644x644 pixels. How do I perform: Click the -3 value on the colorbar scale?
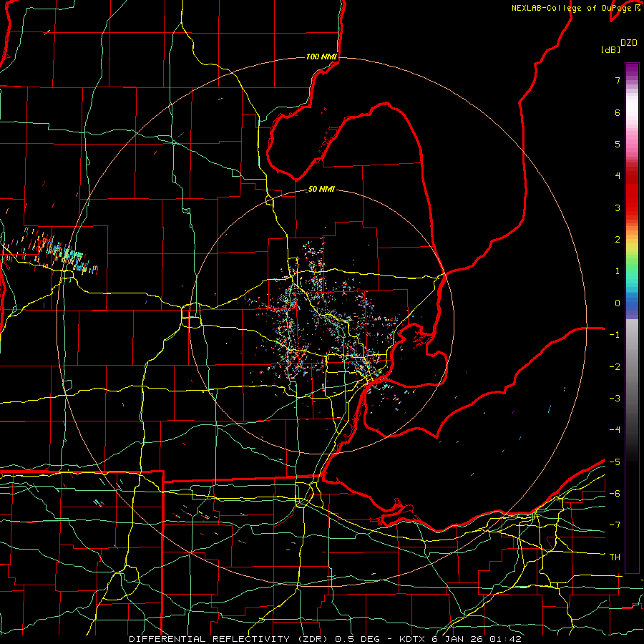(615, 399)
